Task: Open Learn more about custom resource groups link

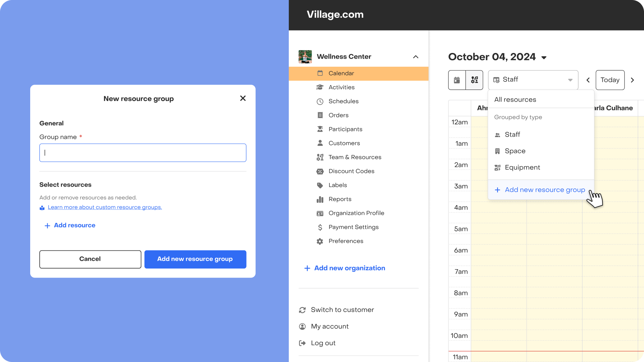Action: pyautogui.click(x=105, y=207)
